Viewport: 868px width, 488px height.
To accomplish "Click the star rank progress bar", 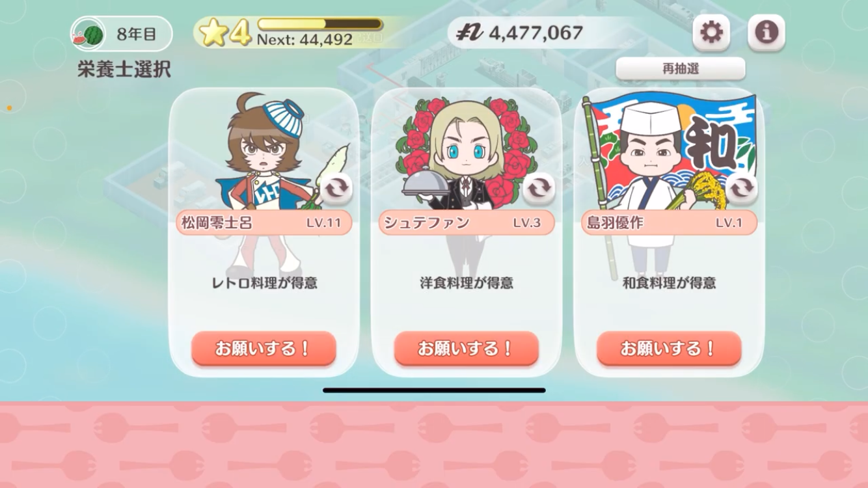I will point(319,24).
